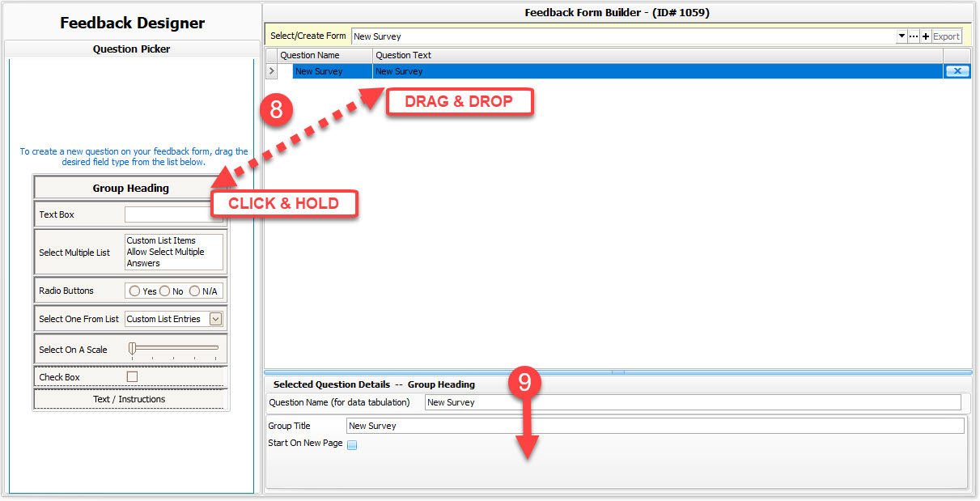The height and width of the screenshot is (501, 980).
Task: Select the N/A radio button
Action: click(194, 291)
